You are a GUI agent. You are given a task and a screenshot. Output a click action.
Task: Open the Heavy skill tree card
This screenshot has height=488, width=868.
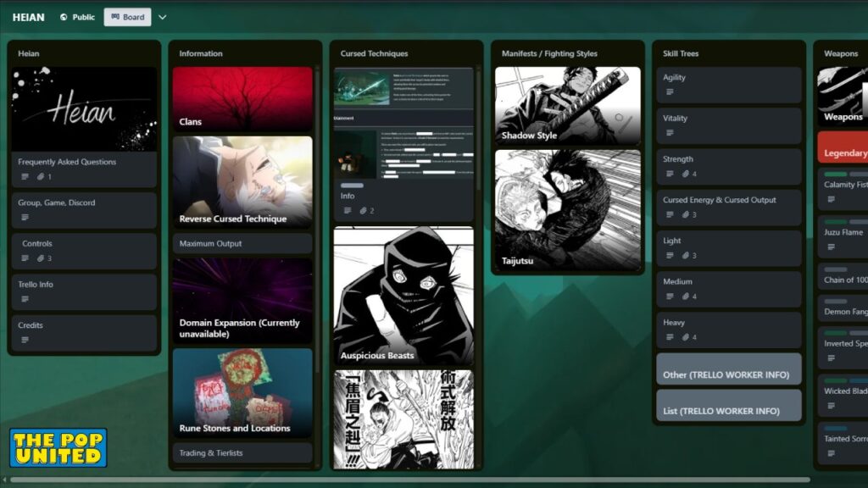pos(728,330)
